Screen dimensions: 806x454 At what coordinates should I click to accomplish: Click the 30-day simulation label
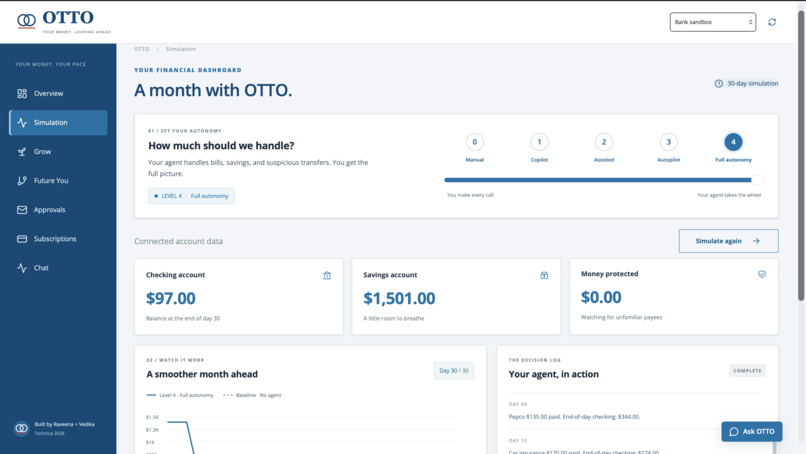click(x=752, y=83)
